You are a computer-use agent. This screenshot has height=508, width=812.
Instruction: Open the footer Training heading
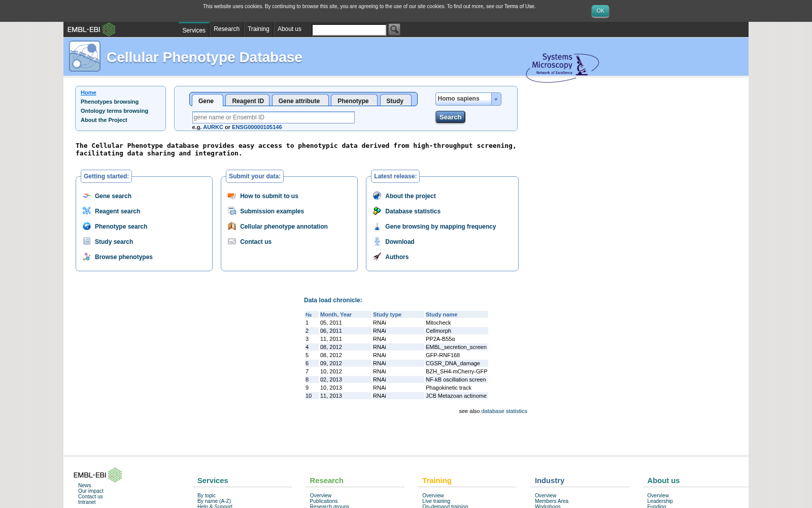pos(437,481)
